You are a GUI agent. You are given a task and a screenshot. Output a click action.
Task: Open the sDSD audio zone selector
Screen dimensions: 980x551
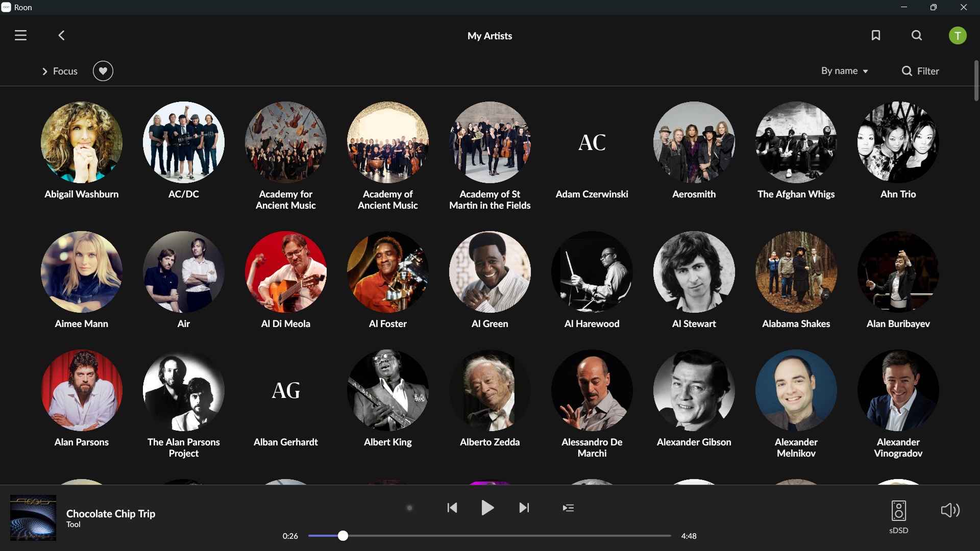tap(899, 517)
